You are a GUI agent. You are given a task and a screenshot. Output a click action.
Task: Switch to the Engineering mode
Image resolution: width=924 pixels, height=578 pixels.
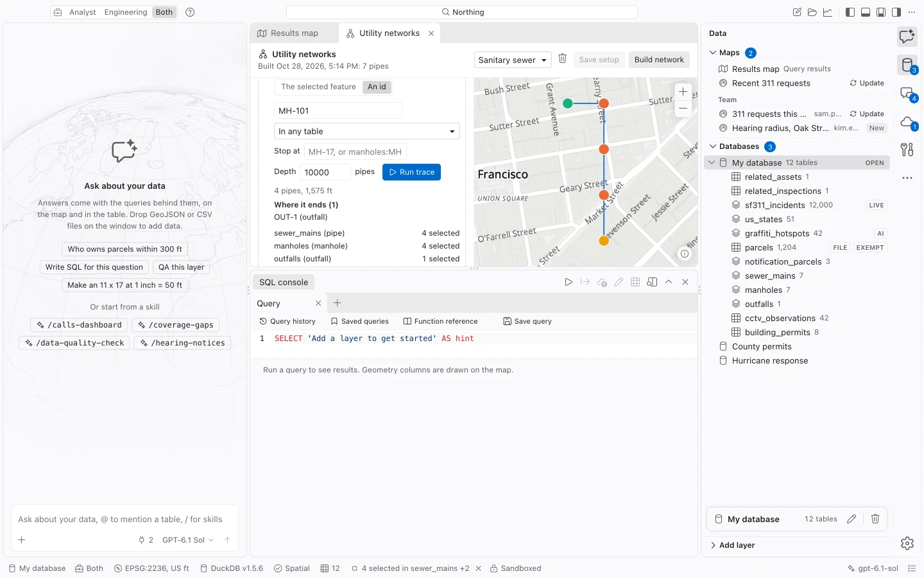(x=126, y=12)
